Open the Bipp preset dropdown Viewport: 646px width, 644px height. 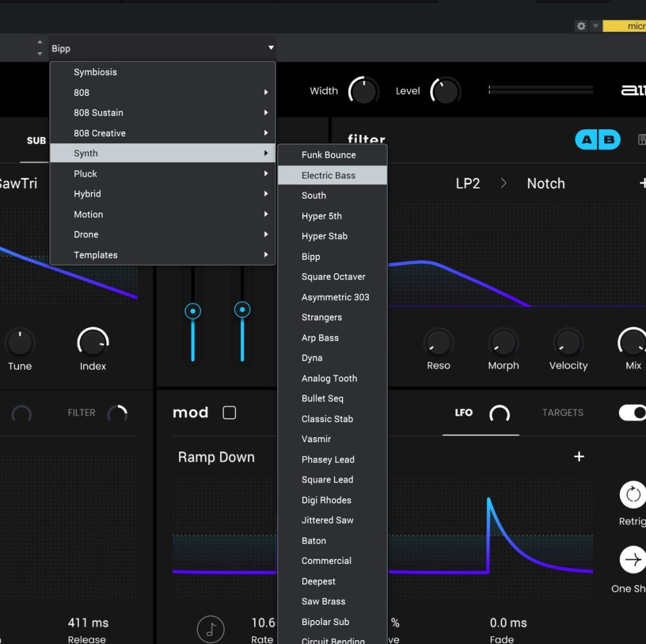tap(162, 49)
